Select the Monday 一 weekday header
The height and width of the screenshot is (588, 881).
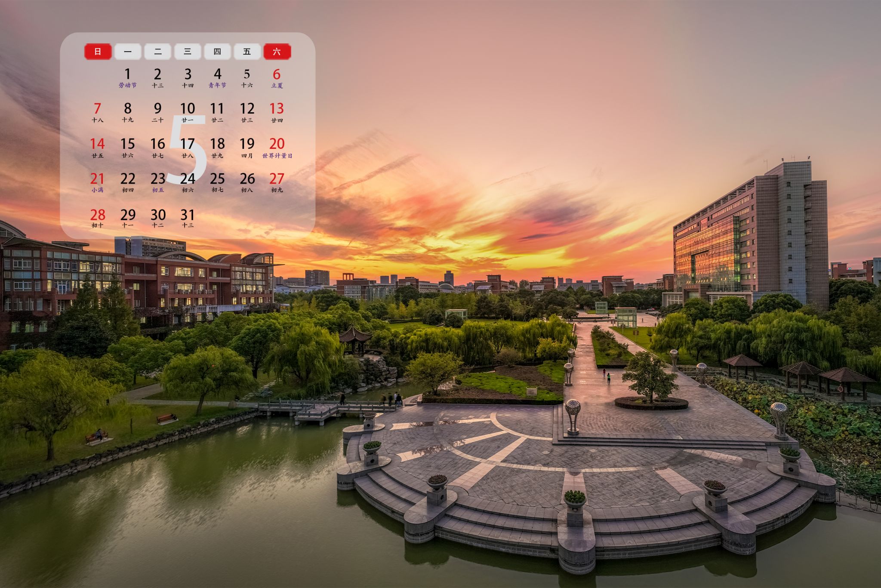[128, 52]
